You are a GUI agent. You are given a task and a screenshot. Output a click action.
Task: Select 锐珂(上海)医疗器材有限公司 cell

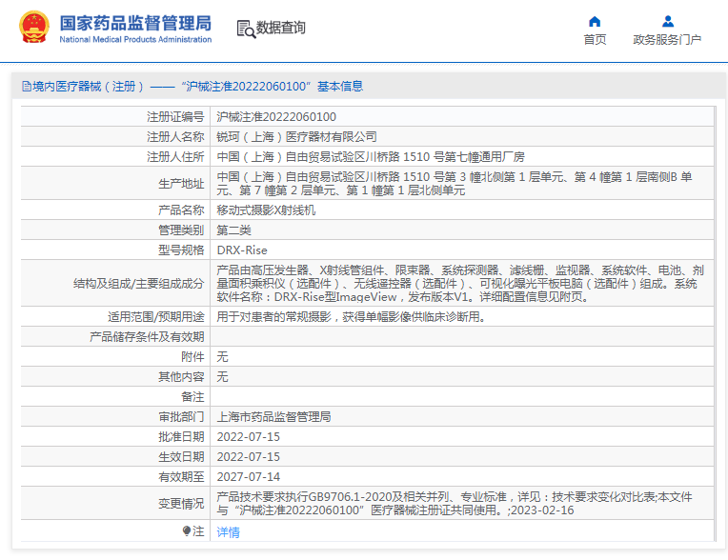(x=296, y=137)
